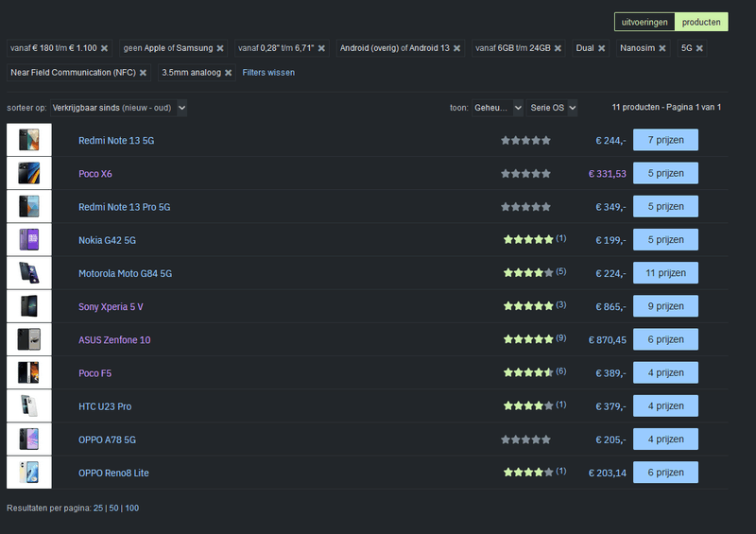The width and height of the screenshot is (756, 534).
Task: Open the Sony Xperia 5 V link
Action: 111,307
